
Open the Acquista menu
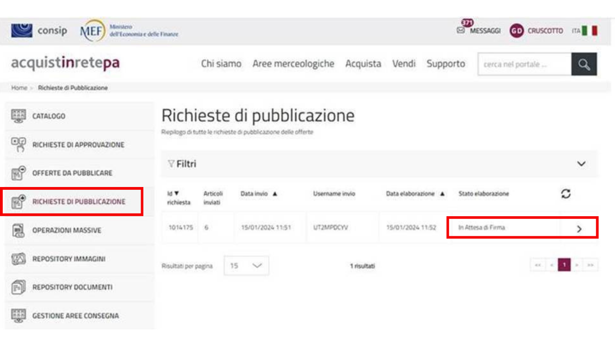363,64
